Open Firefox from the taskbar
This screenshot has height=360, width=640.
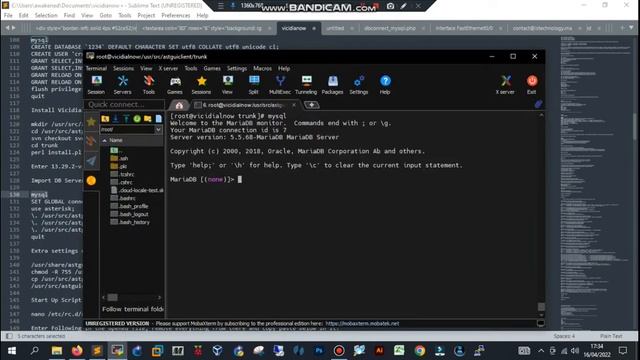tap(77, 351)
